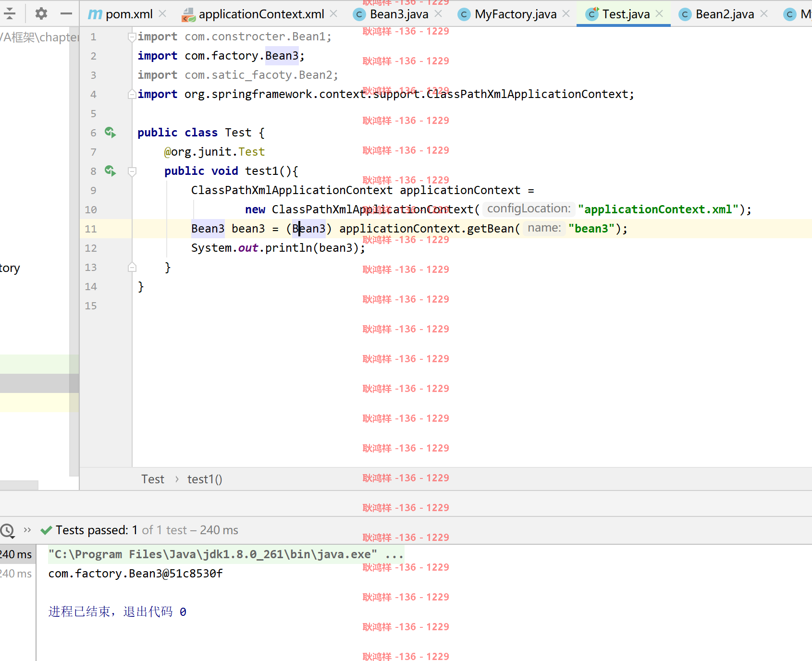The width and height of the screenshot is (812, 661).
Task: Close the Bean2.java tab
Action: coord(764,14)
